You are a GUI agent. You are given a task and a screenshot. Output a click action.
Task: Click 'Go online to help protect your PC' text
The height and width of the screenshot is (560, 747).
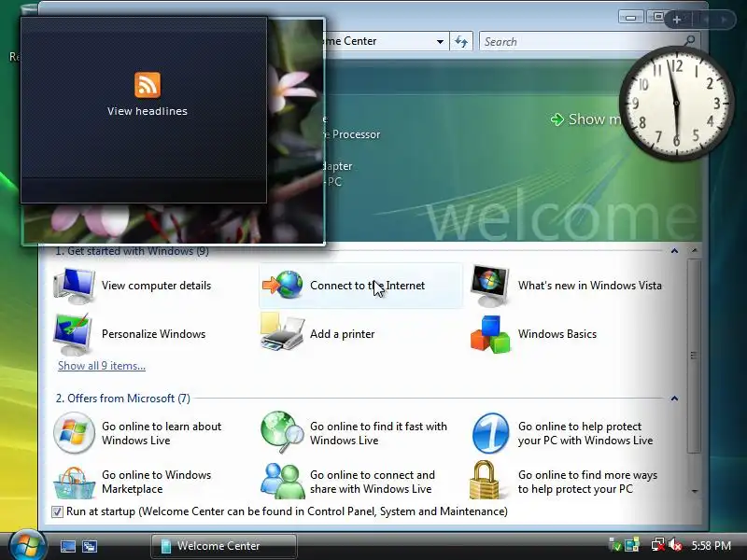click(x=585, y=433)
